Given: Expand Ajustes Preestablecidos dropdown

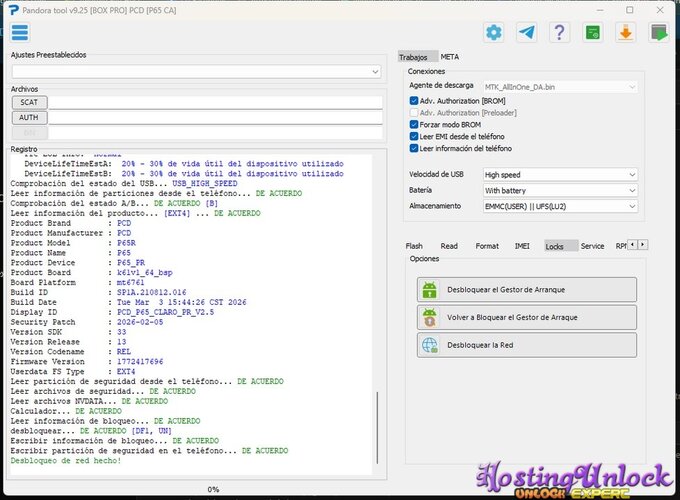Looking at the screenshot, I should click(196, 72).
